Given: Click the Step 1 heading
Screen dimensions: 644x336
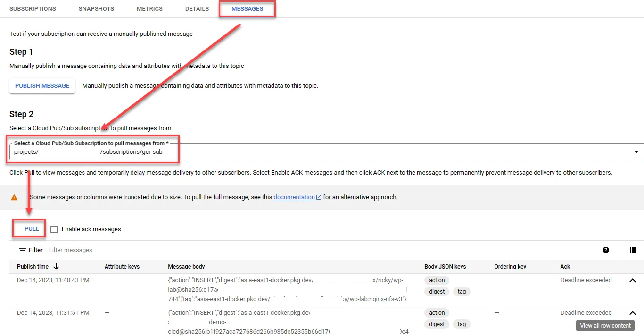Looking at the screenshot, I should pos(22,52).
